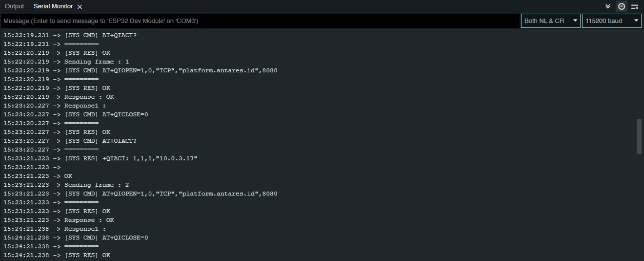Click the scrollbar track below the thumb

(x=639, y=205)
